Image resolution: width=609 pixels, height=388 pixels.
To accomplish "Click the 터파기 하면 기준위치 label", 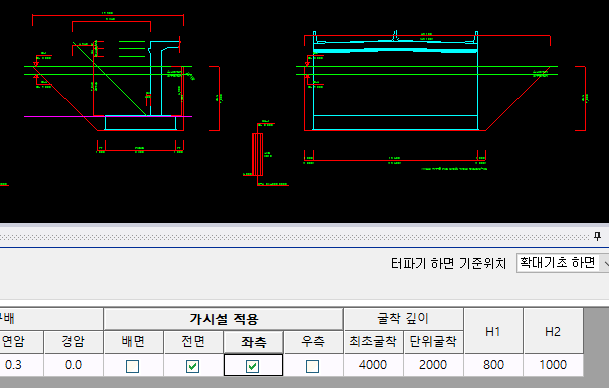I will pos(448,264).
